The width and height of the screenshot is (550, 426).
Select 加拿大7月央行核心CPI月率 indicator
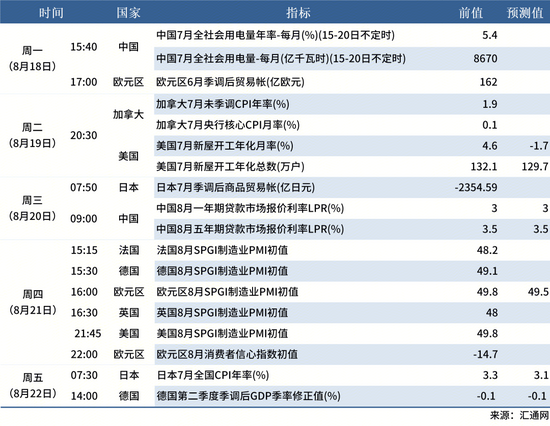[228, 125]
